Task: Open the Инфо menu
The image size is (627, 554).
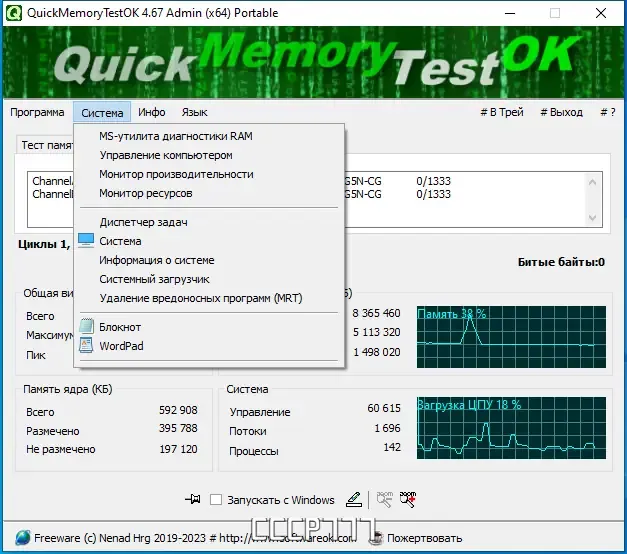Action: (x=152, y=112)
